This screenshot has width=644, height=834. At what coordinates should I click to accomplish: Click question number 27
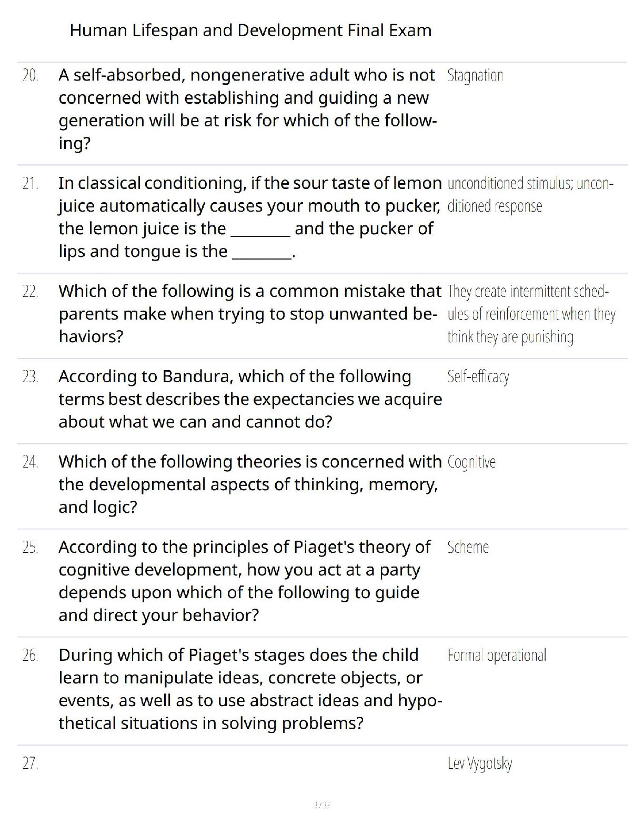coord(30,763)
